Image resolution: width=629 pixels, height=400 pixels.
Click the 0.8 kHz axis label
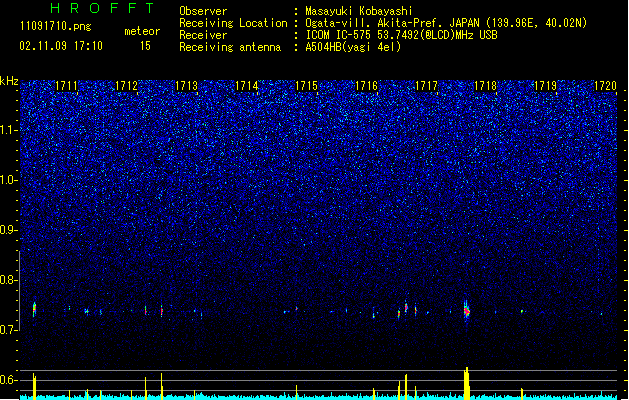9,280
